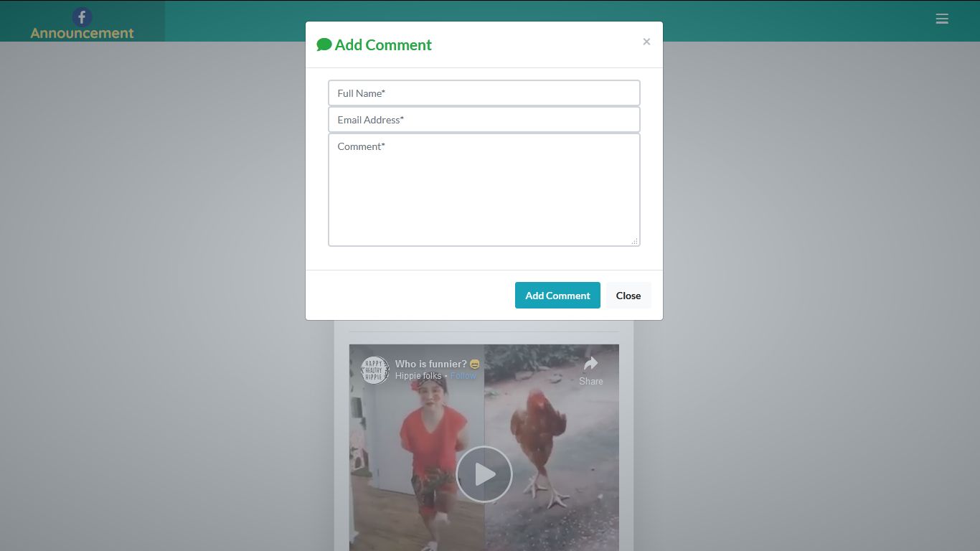Click inside the Email Address input field
Image resolution: width=980 pixels, height=551 pixels.
tap(484, 119)
